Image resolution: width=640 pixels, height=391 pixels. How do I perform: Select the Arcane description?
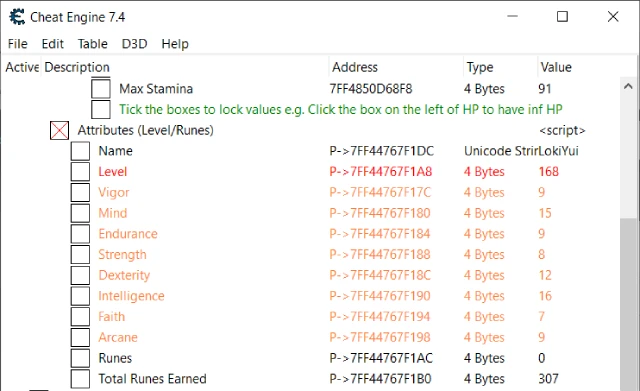coord(118,338)
